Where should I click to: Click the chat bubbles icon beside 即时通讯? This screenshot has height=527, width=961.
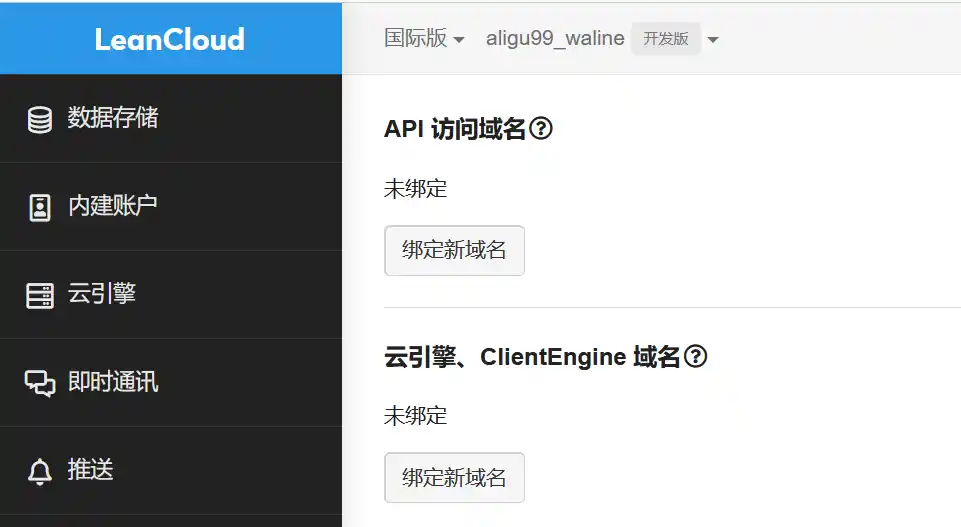point(40,383)
